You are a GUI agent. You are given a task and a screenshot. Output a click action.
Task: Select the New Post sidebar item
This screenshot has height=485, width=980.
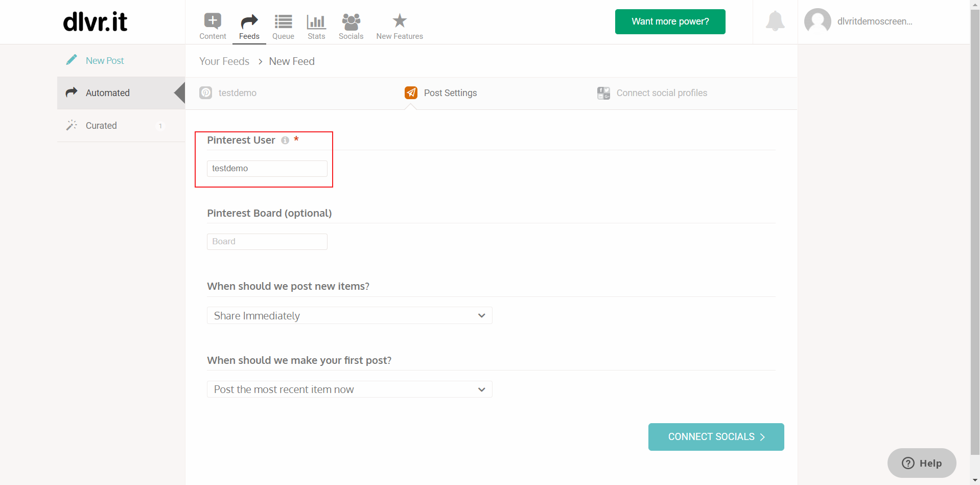(x=121, y=60)
